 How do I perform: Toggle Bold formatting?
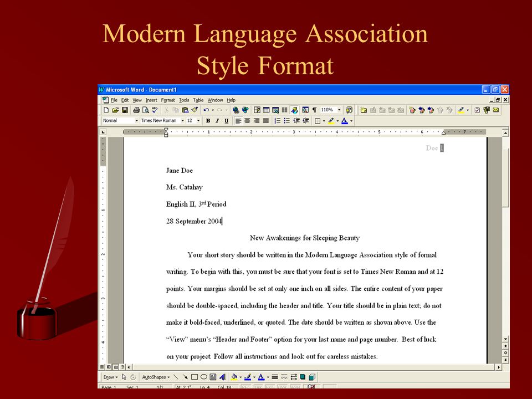tap(208, 121)
